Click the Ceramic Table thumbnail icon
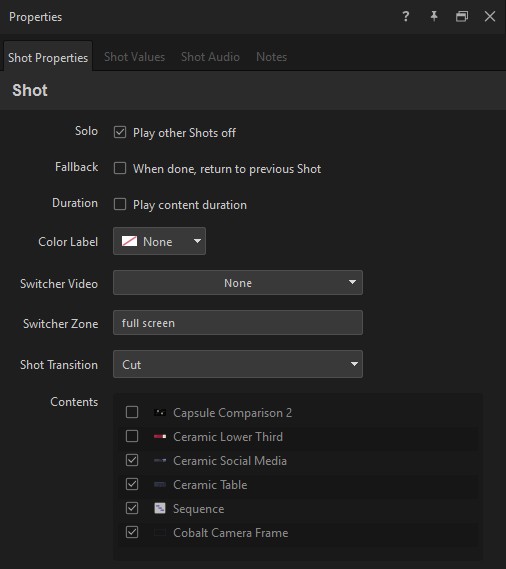Viewport: 506px width, 569px height. pyautogui.click(x=160, y=484)
